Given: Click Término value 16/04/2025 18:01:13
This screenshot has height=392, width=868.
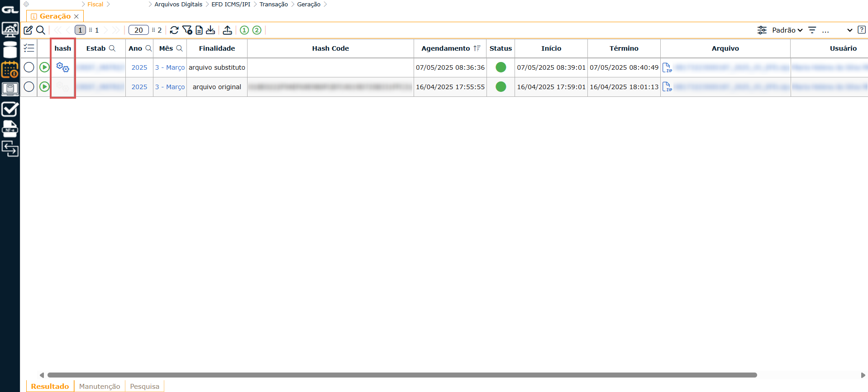Looking at the screenshot, I should pyautogui.click(x=624, y=87).
